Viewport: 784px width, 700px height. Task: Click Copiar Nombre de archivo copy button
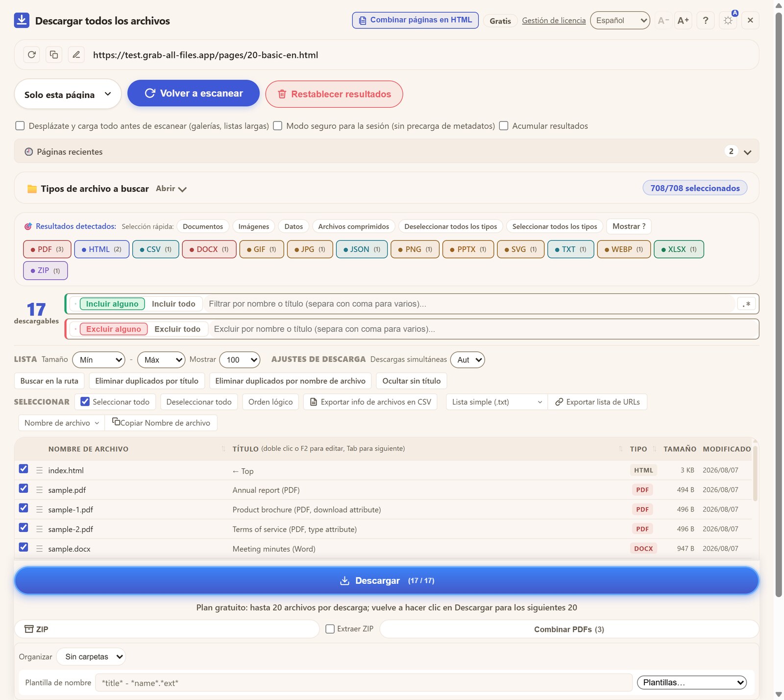[161, 423]
